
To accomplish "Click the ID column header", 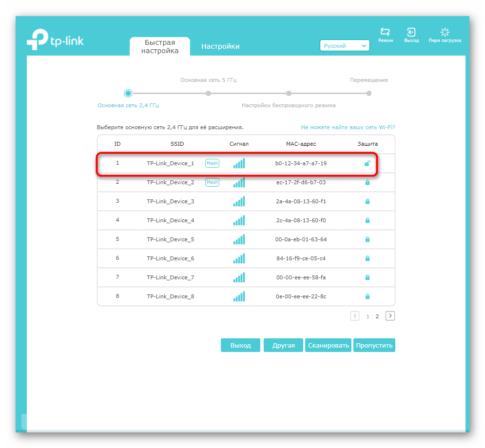I will (117, 144).
